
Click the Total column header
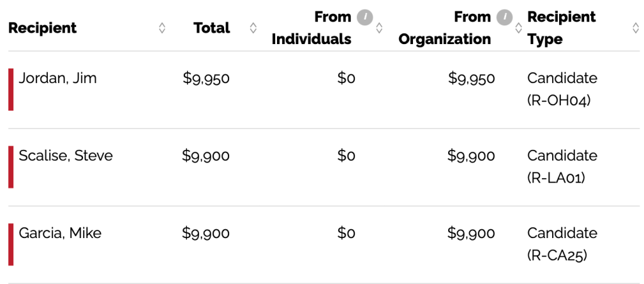(212, 28)
